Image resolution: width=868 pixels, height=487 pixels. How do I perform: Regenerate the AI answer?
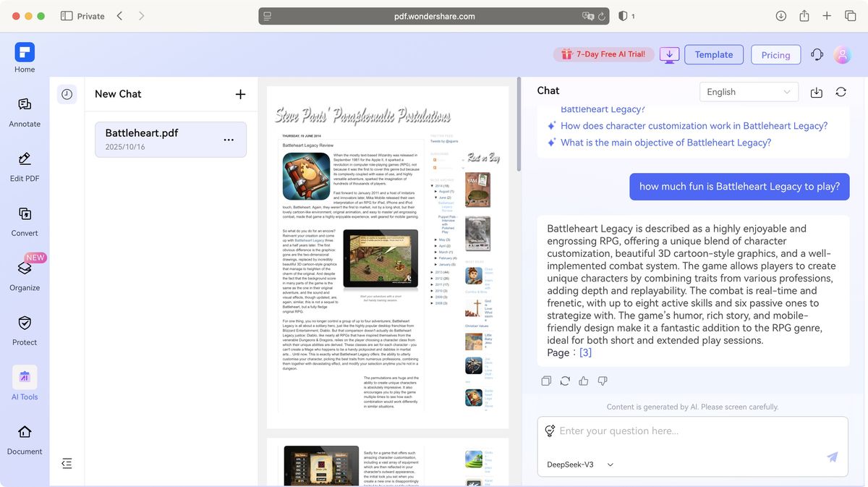[565, 381]
